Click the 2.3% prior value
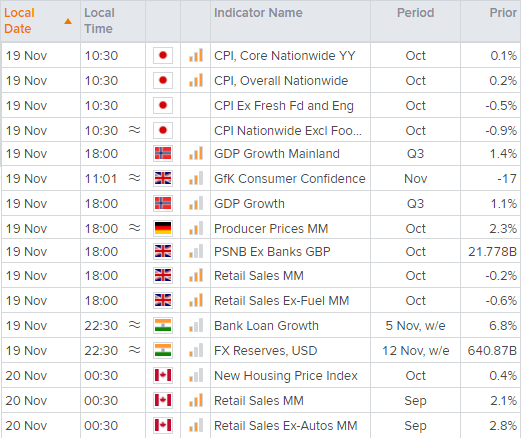Image resolution: width=521 pixels, height=438 pixels. tap(503, 228)
